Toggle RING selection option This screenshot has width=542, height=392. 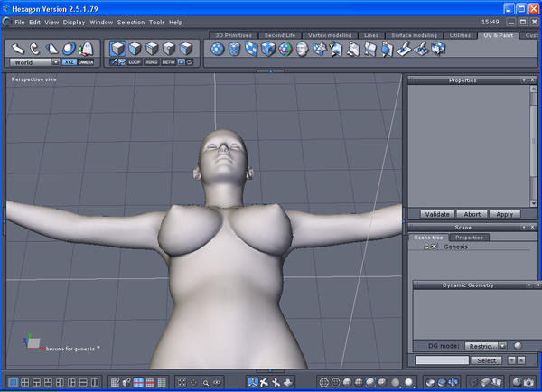[152, 62]
